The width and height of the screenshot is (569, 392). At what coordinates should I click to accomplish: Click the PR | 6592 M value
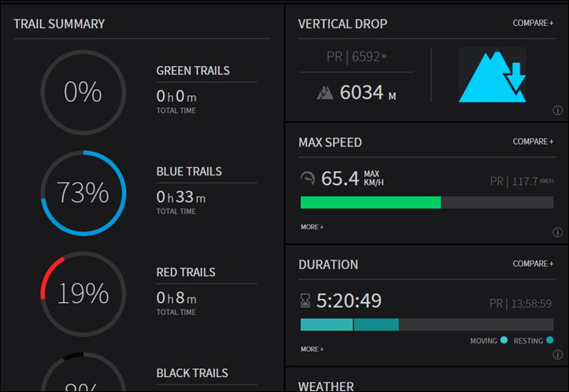pos(356,57)
